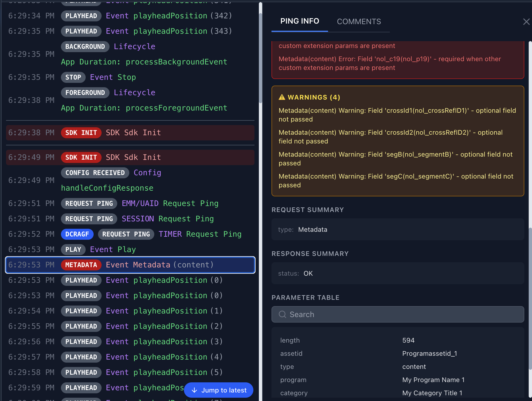The image size is (532, 401).
Task: Click the REQUEST PING badge on the SESSION entry
Action: tap(89, 219)
